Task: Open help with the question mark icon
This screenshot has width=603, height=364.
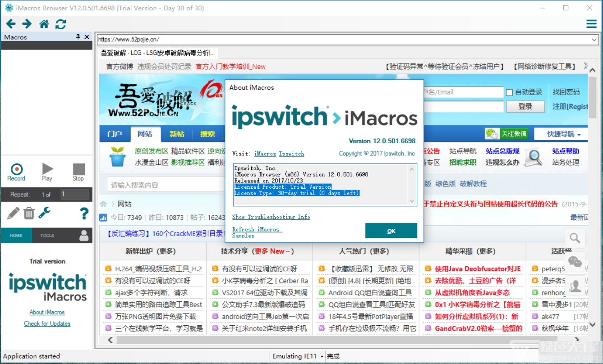Action: [84, 213]
